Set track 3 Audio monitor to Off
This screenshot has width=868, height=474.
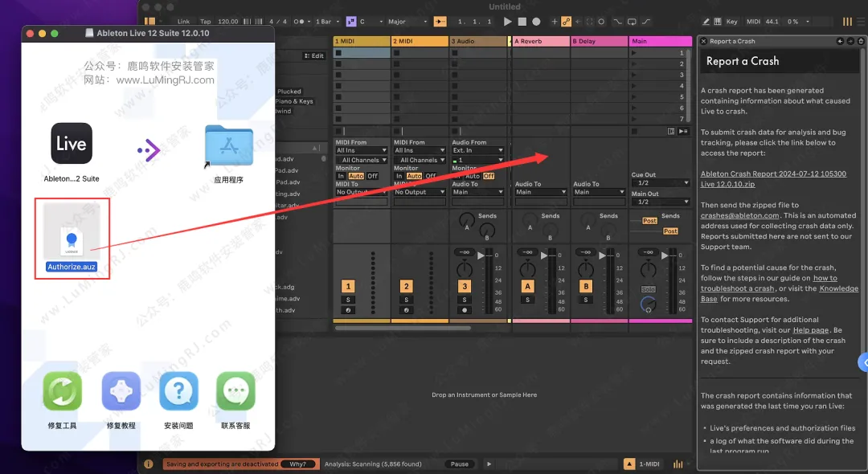pyautogui.click(x=489, y=176)
